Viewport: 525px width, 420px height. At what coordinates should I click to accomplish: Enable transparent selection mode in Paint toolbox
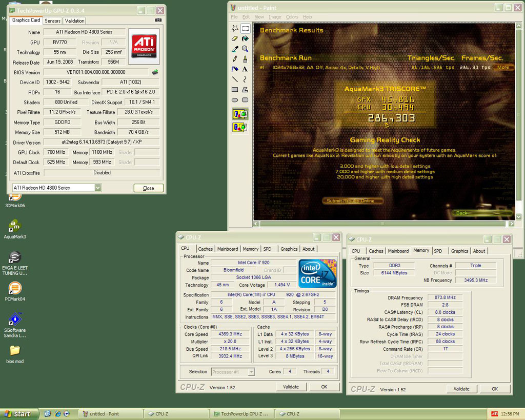240,127
